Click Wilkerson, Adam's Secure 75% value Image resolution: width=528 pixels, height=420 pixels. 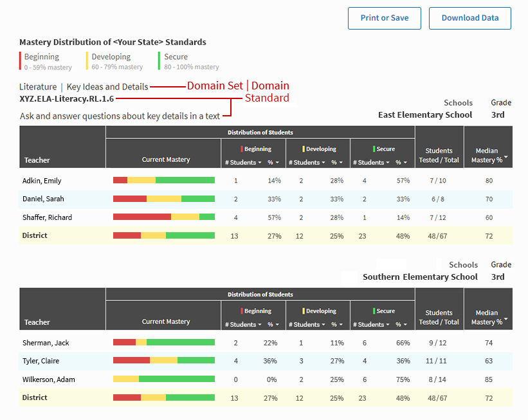(x=403, y=379)
